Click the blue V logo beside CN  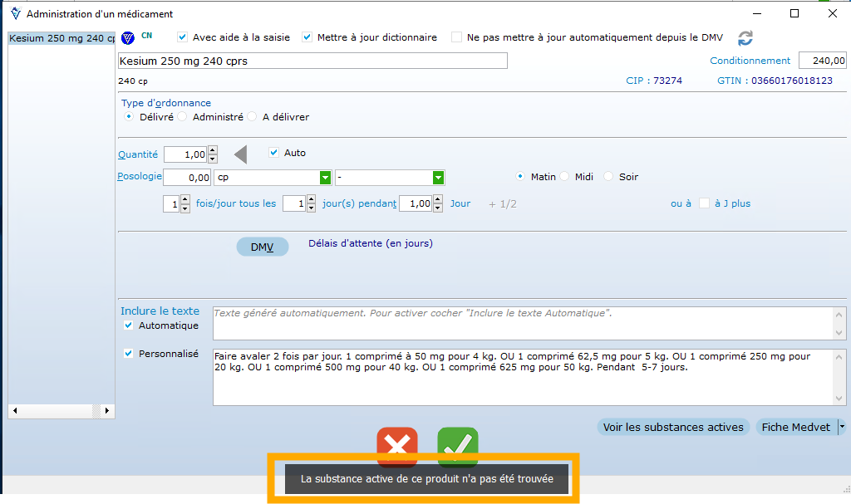[127, 38]
